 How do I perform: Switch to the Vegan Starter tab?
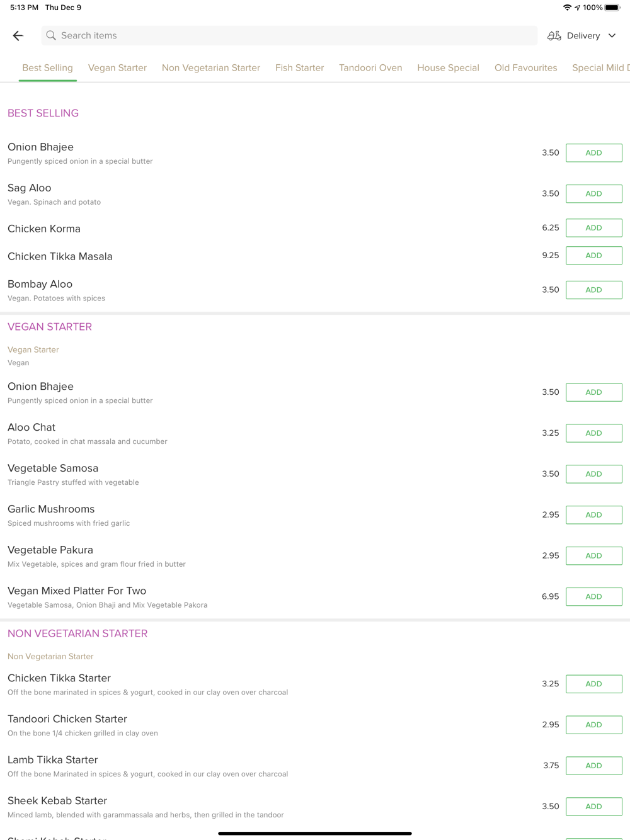point(117,68)
